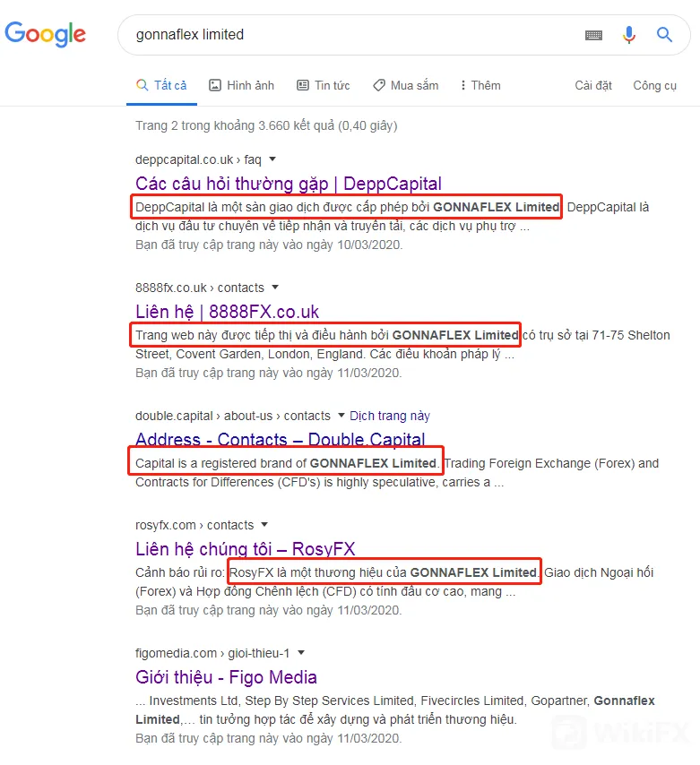Click the Google logo
700x765 pixels.
point(45,34)
